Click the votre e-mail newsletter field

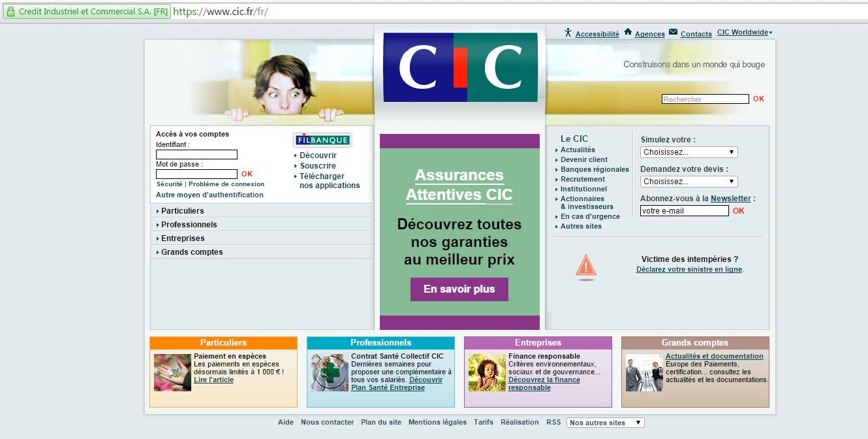tap(685, 211)
